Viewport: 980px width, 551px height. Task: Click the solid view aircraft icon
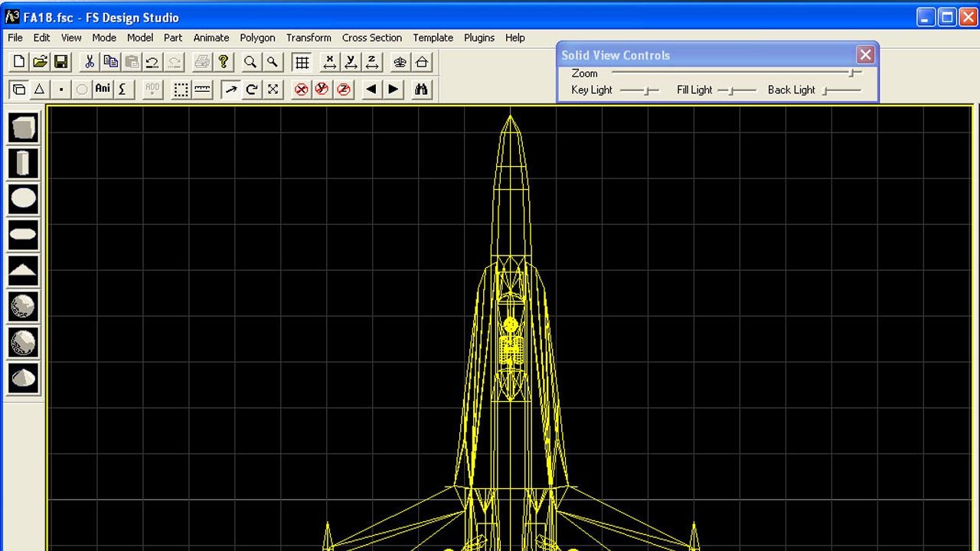(x=400, y=62)
